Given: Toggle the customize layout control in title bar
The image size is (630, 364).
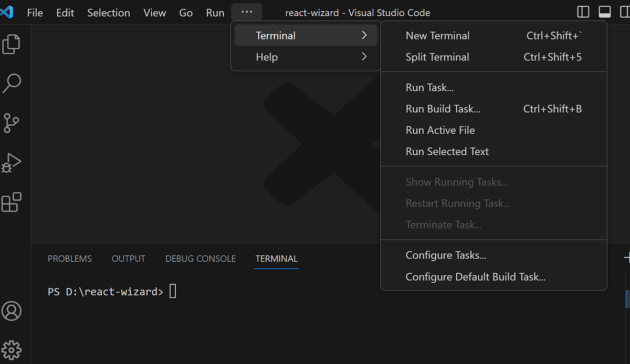Looking at the screenshot, I should 625,11.
